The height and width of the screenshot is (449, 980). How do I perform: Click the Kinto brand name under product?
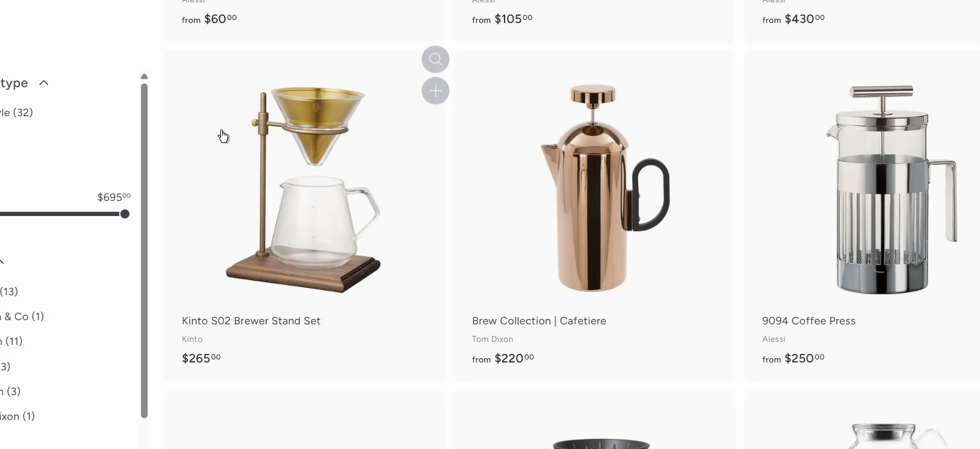192,339
